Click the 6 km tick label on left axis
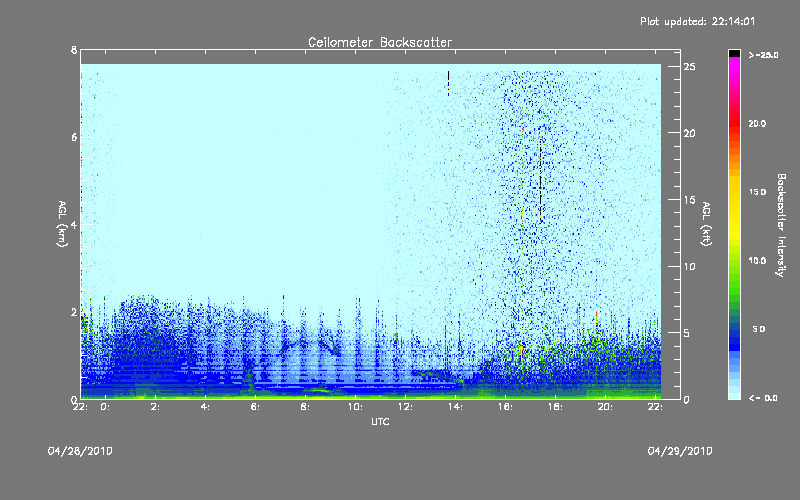This screenshot has height=500, width=800. click(74, 137)
